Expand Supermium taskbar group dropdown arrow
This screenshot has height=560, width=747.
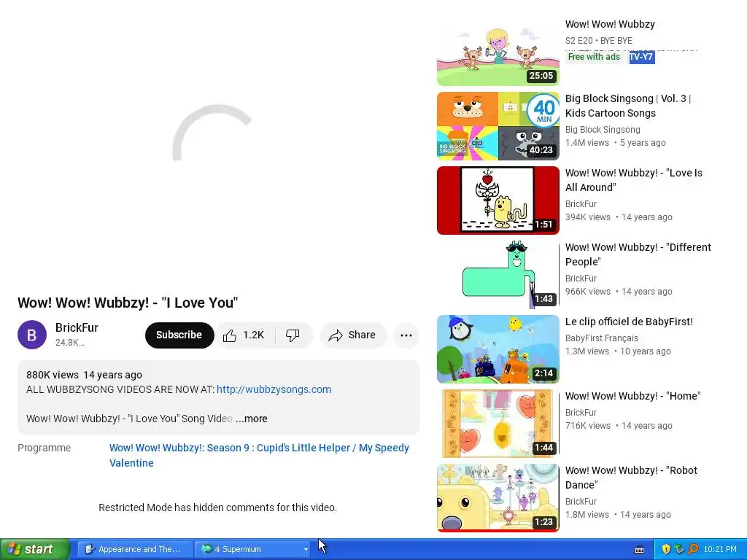306,550
